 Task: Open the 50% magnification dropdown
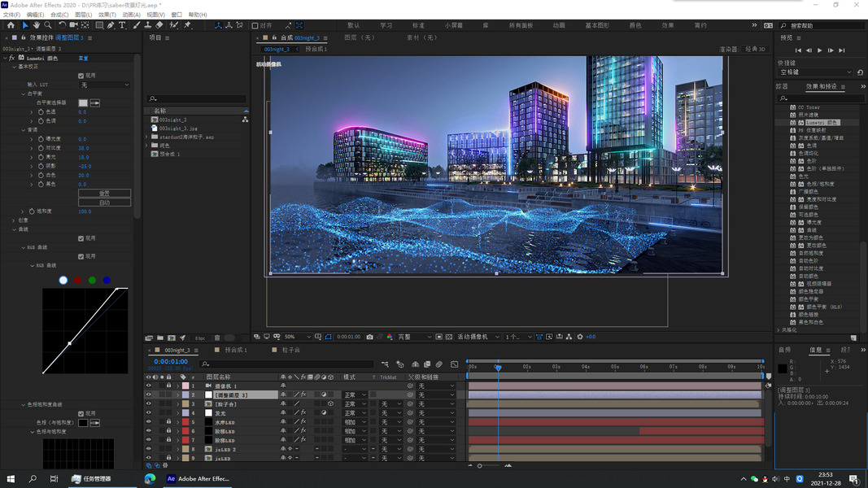295,337
